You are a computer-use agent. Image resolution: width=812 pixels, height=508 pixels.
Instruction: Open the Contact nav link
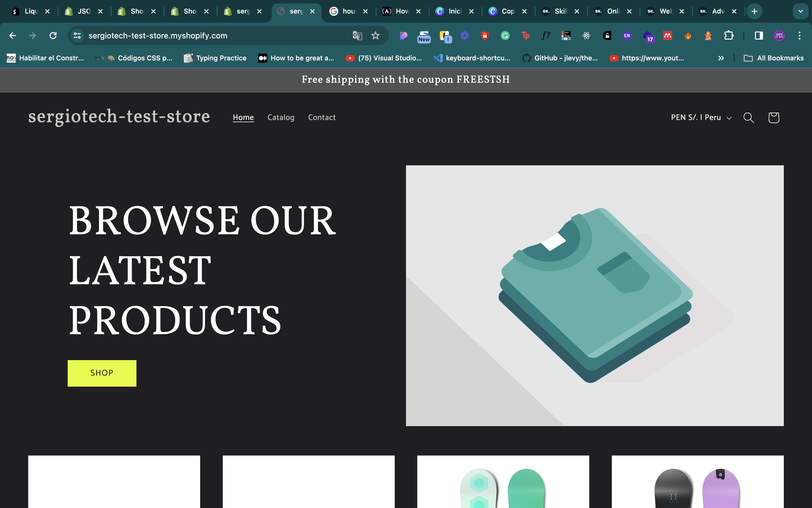[x=322, y=118]
